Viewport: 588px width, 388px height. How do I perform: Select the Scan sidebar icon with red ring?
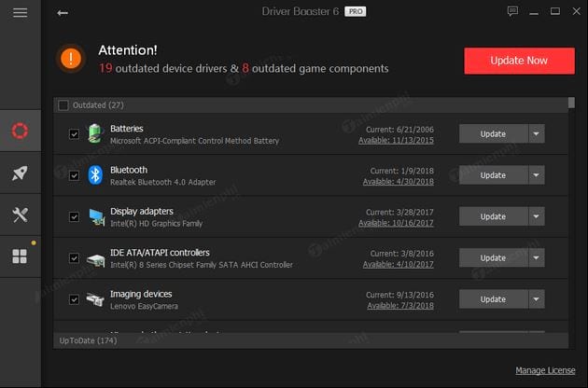(x=20, y=131)
